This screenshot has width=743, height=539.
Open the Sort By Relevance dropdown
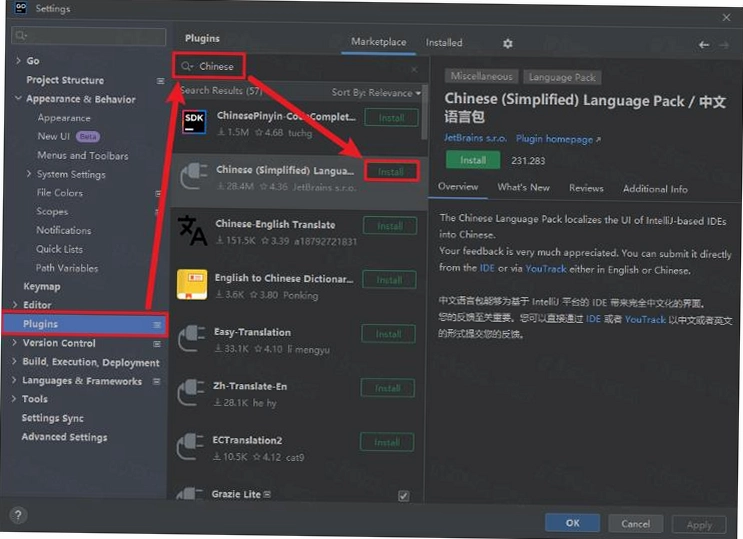[376, 93]
